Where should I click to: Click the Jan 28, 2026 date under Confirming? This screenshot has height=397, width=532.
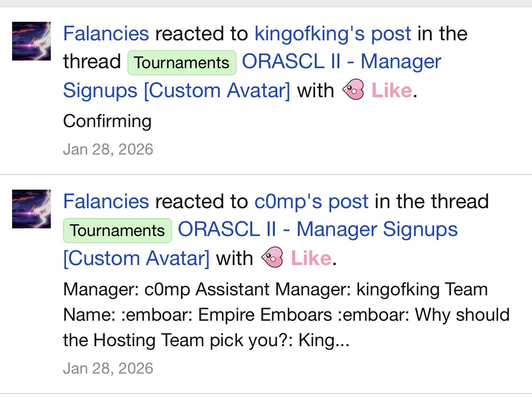click(108, 149)
